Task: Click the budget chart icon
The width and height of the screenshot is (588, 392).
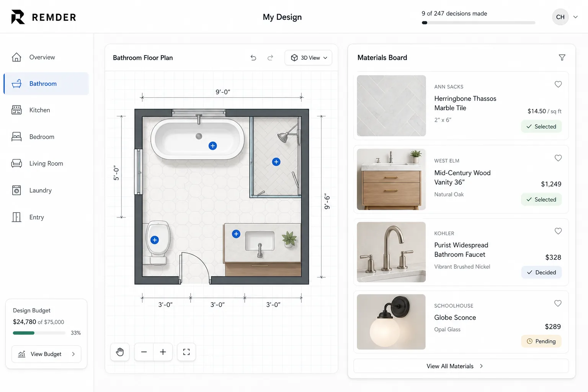Action: (x=22, y=354)
